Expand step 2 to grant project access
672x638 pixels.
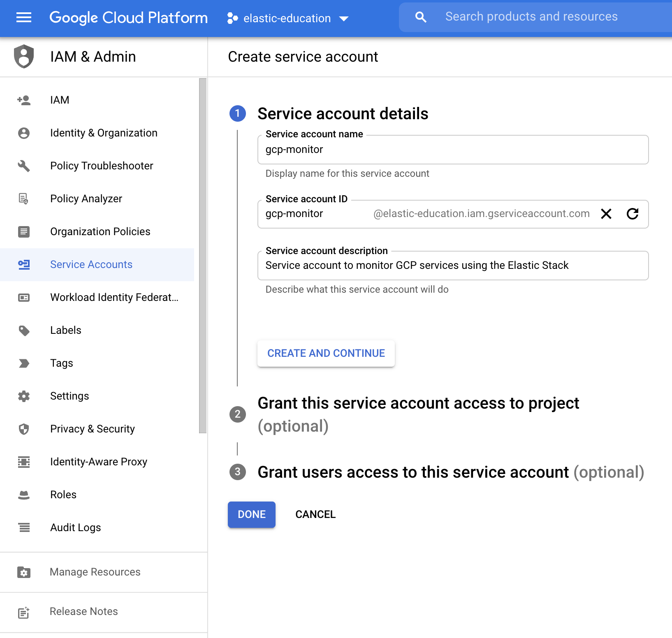(418, 403)
